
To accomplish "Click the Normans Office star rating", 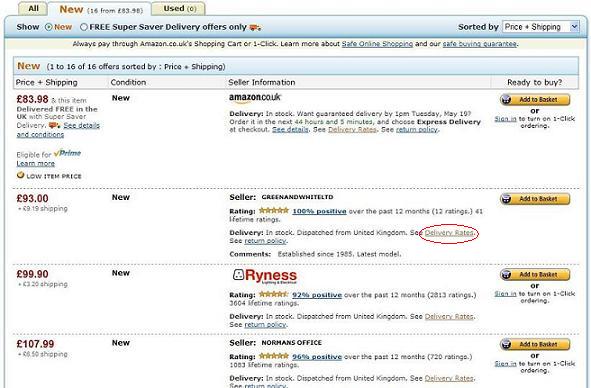I will 274,356.
